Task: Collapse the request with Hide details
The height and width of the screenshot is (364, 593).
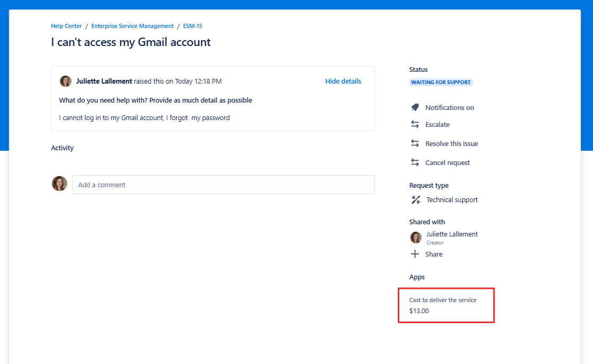Action: pos(343,81)
